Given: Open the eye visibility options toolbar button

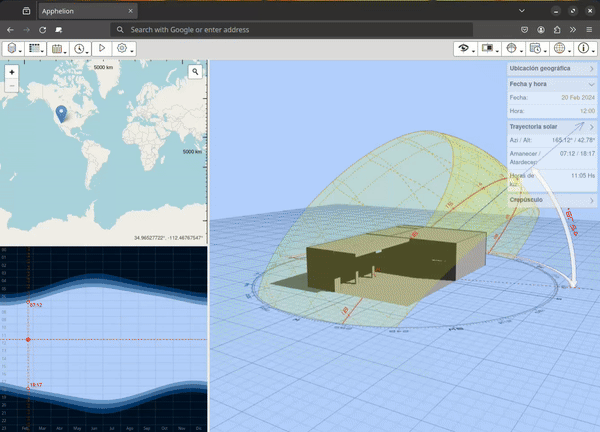Looking at the screenshot, I should pos(463,48).
